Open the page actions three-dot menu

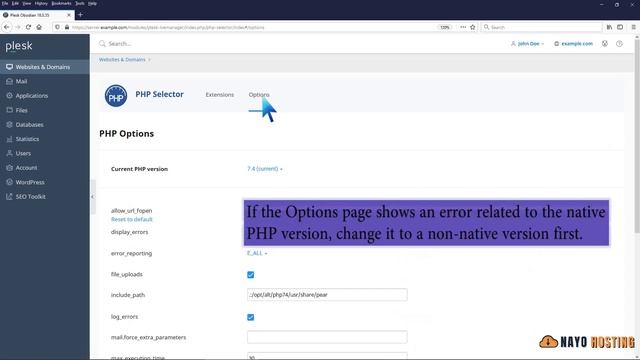tap(463, 27)
